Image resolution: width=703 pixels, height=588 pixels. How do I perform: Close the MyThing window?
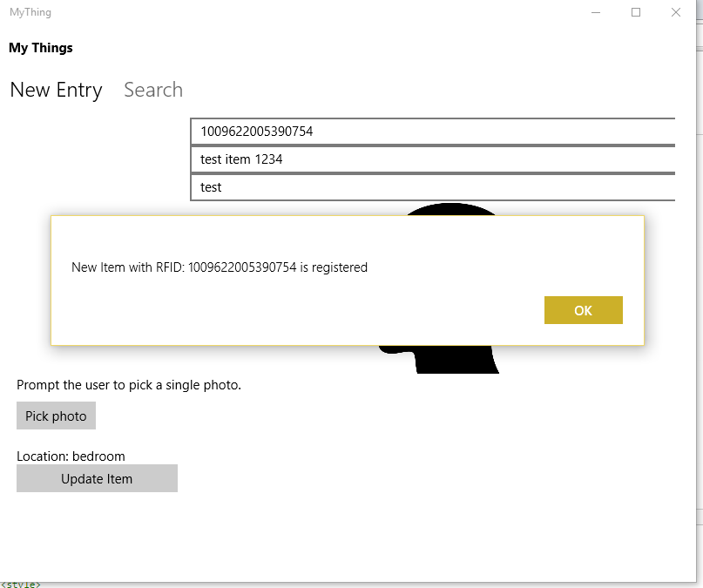(x=676, y=12)
